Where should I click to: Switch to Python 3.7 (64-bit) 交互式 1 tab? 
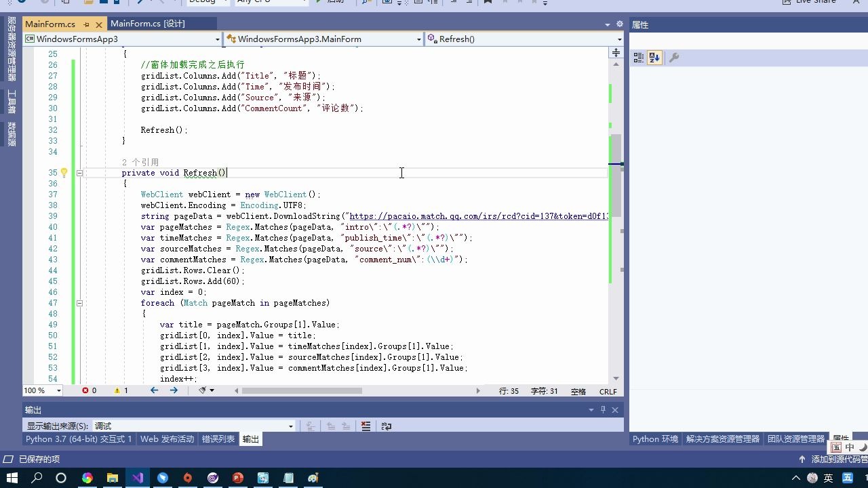79,439
